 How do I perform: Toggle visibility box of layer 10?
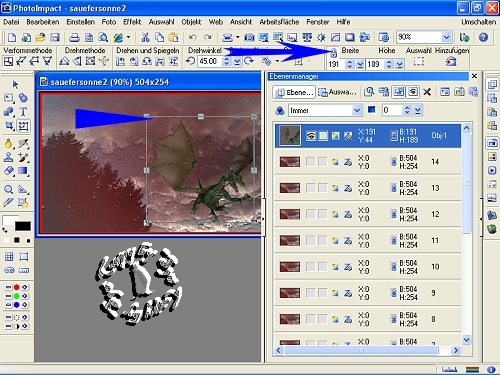311,267
